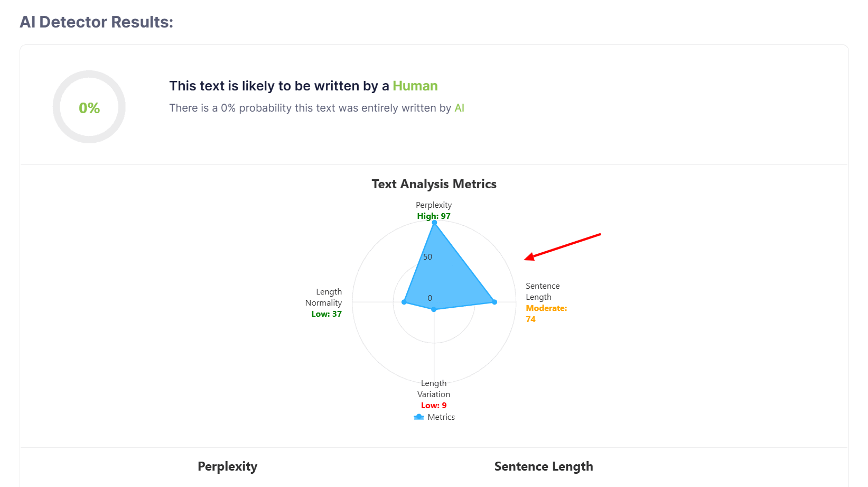Click the Length Variation radar data point
The image size is (868, 487).
pyautogui.click(x=434, y=309)
